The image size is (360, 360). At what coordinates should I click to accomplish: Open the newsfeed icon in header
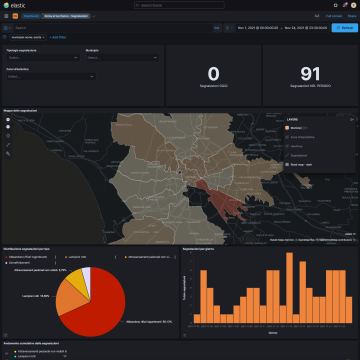pos(345,5)
